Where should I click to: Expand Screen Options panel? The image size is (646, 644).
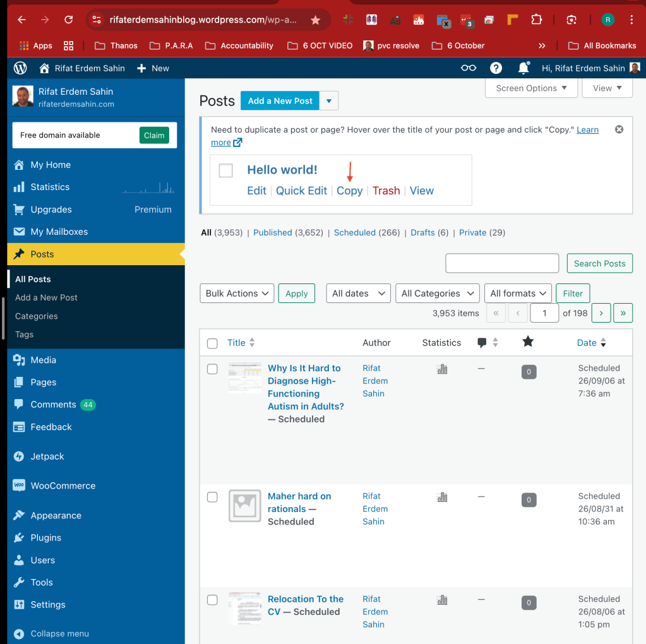point(531,88)
